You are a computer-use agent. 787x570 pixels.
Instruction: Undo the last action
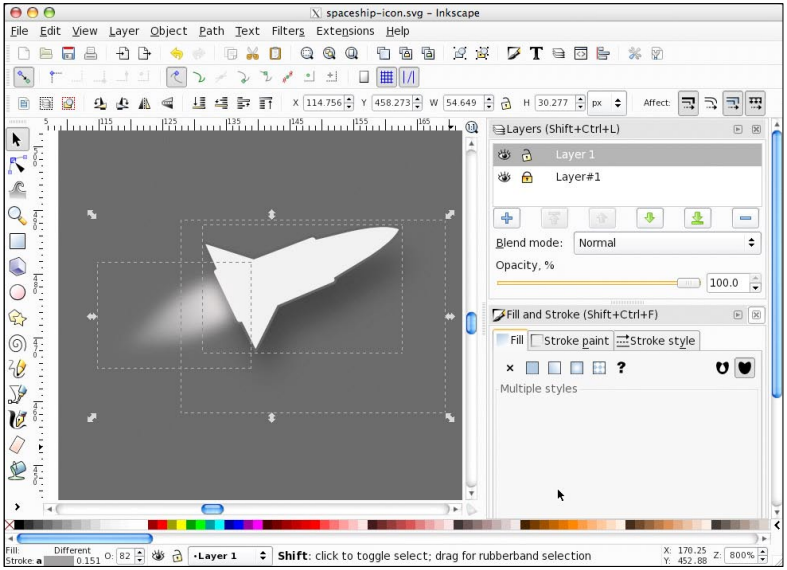[x=177, y=53]
